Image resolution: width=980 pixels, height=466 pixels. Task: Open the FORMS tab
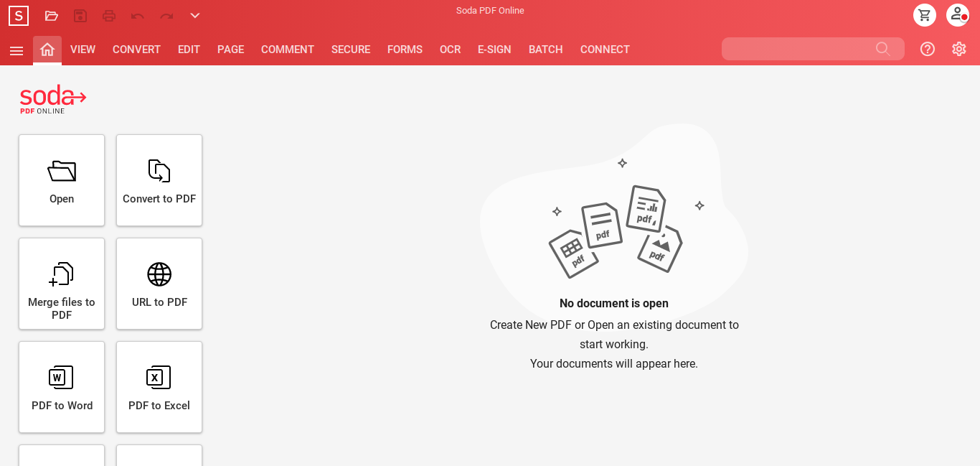click(405, 50)
